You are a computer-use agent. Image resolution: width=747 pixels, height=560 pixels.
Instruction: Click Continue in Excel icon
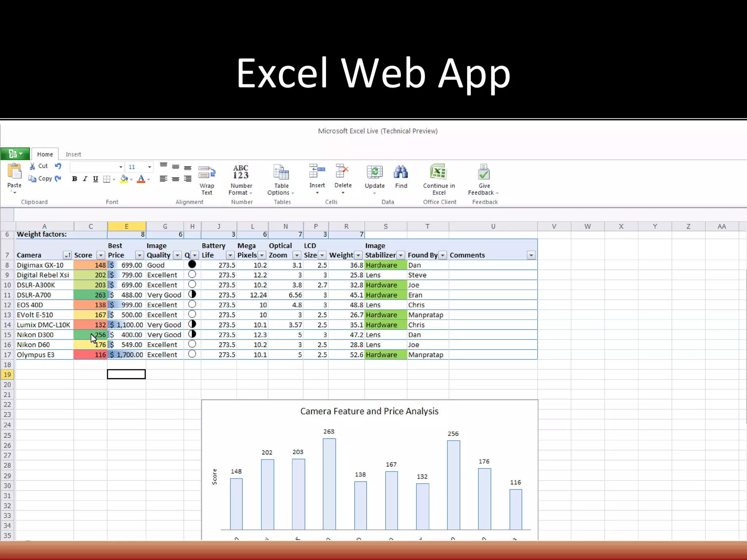tap(439, 172)
